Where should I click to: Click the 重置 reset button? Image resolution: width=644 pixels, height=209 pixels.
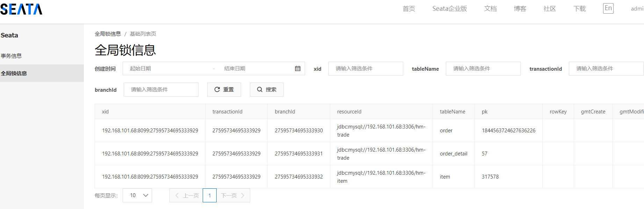tap(224, 90)
